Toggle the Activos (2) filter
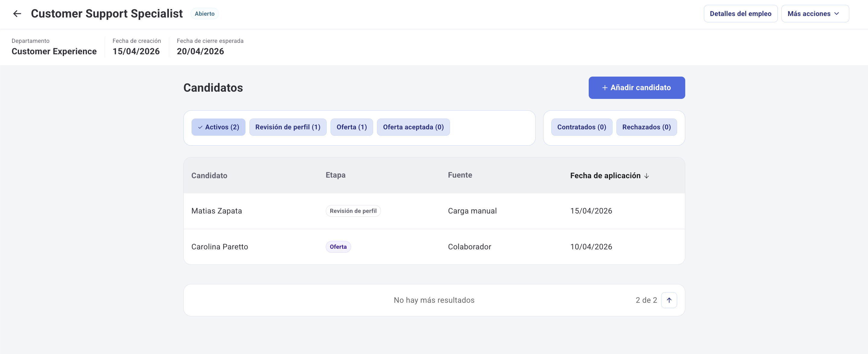The image size is (868, 354). point(218,127)
